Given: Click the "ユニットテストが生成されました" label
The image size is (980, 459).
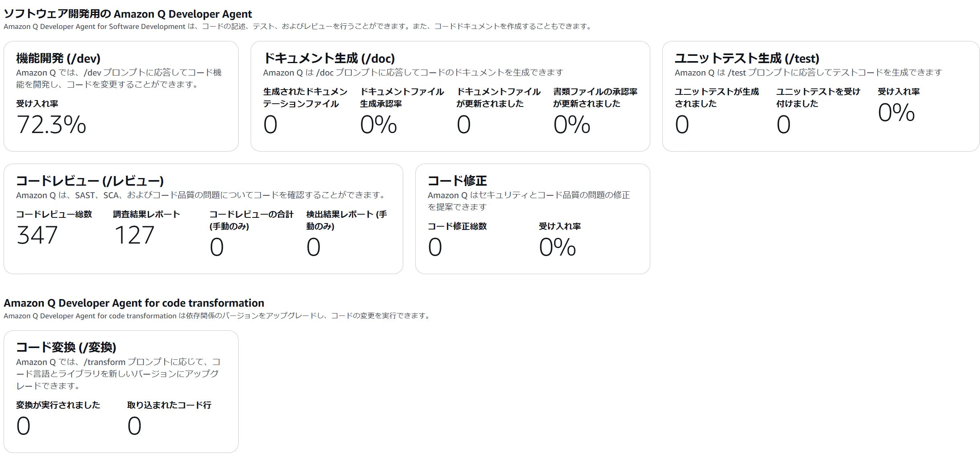Looking at the screenshot, I should pos(717,98).
